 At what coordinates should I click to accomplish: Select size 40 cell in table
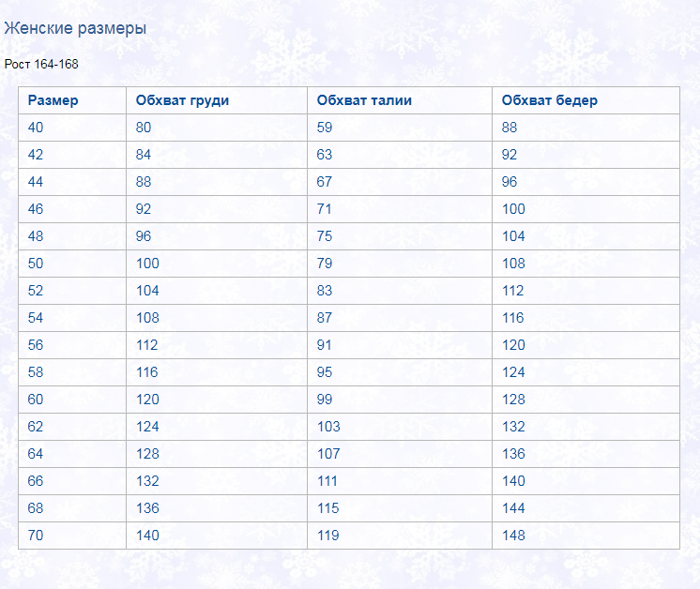coord(36,128)
